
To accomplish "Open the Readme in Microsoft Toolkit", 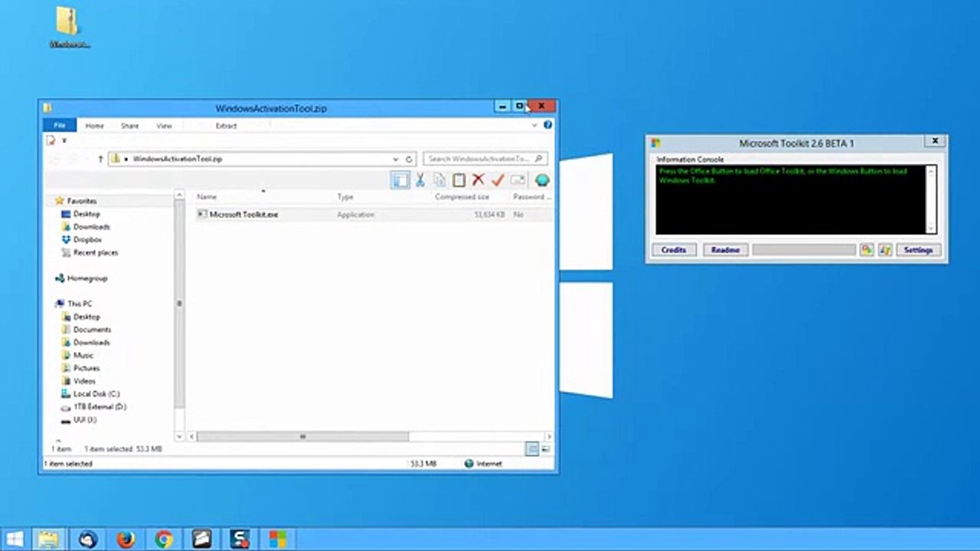I will click(725, 250).
